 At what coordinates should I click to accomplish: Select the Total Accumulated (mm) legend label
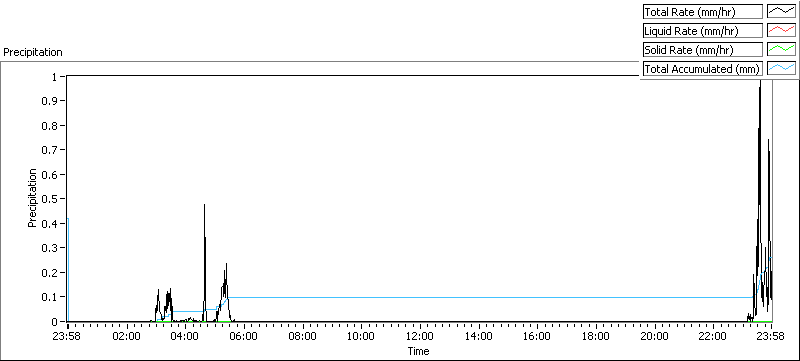pyautogui.click(x=703, y=68)
